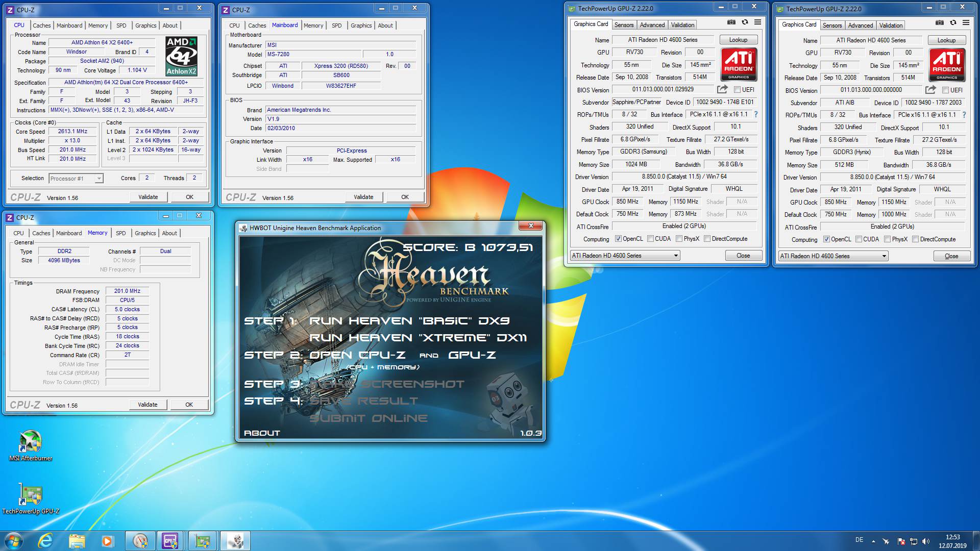Click the CPU-Z taskbar icon
Image resolution: width=980 pixels, height=551 pixels.
coord(170,541)
